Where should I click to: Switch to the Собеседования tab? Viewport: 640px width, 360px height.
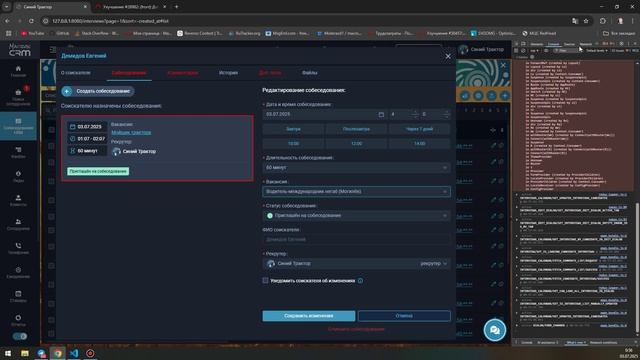[129, 73]
